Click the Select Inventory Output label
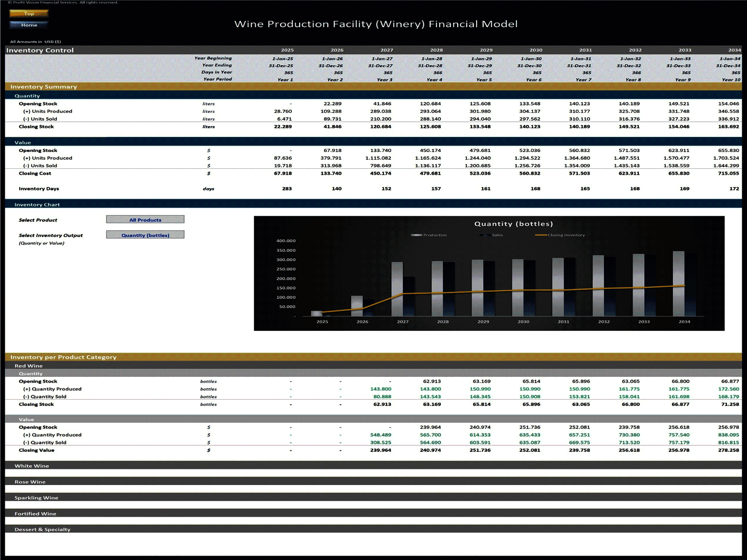The width and height of the screenshot is (747, 560). tap(51, 235)
